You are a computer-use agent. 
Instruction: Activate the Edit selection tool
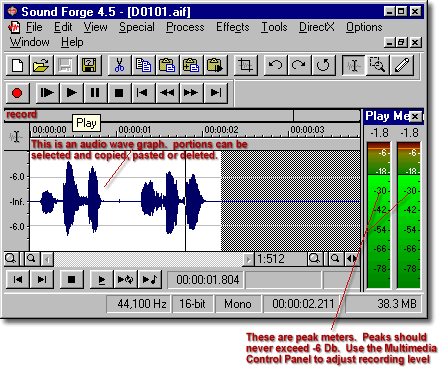coord(354,65)
